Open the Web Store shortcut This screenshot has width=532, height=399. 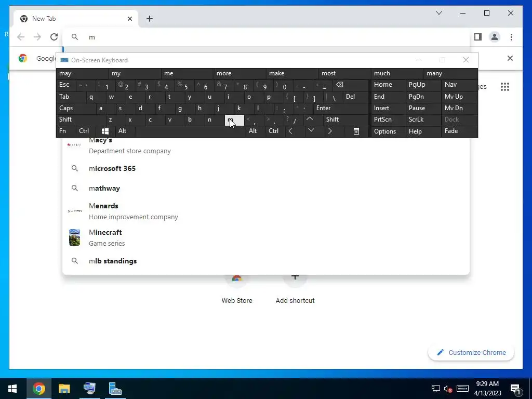coord(237,289)
